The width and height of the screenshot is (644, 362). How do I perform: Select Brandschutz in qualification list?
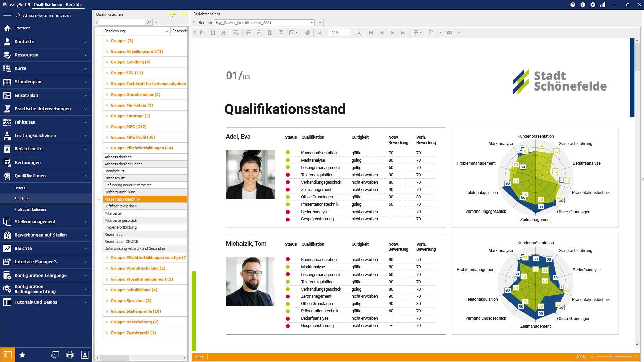tap(145, 171)
